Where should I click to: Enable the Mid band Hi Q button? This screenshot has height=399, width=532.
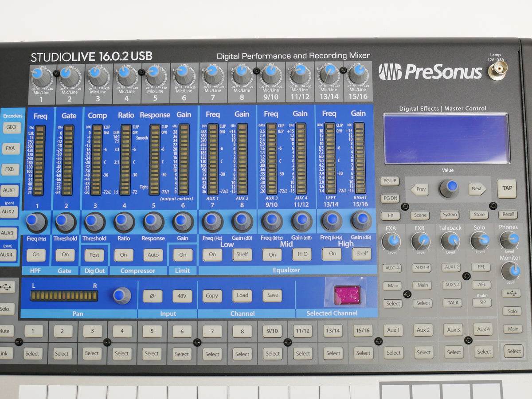[302, 254]
